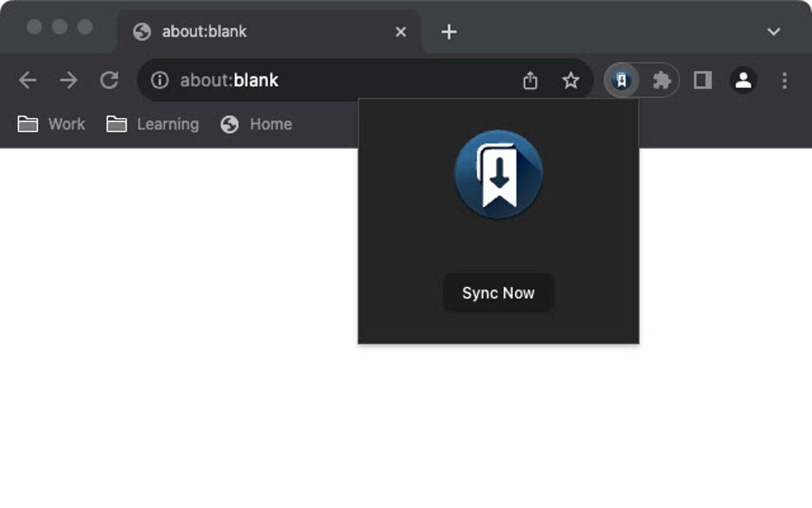Open the tab search chevron
Viewport: 812px width, 508px height.
(771, 32)
